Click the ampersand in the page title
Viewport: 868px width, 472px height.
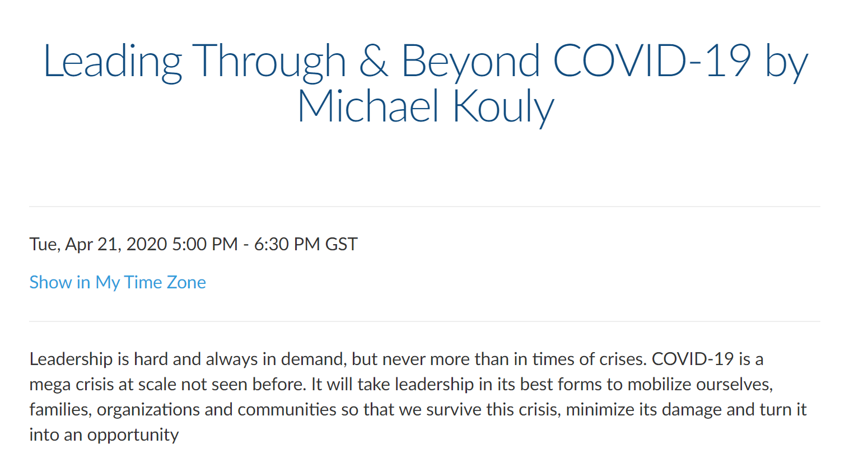374,60
